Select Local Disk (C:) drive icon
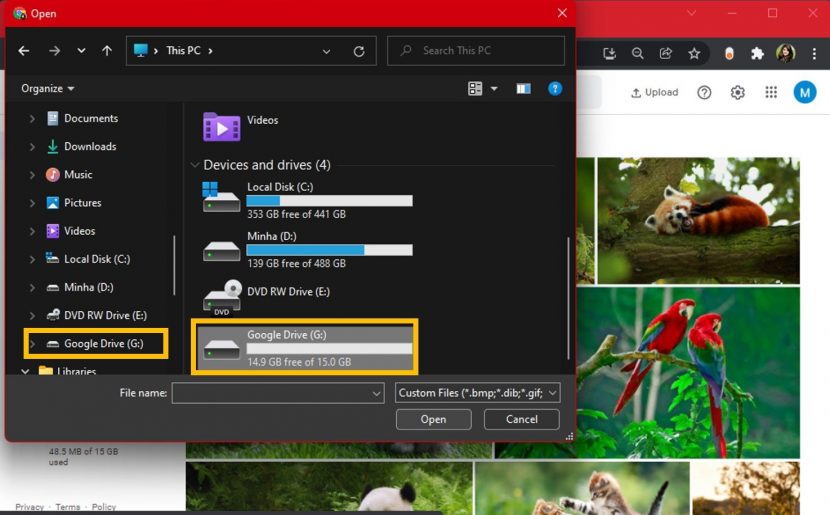Screen dimensions: 830x515 click(221, 197)
